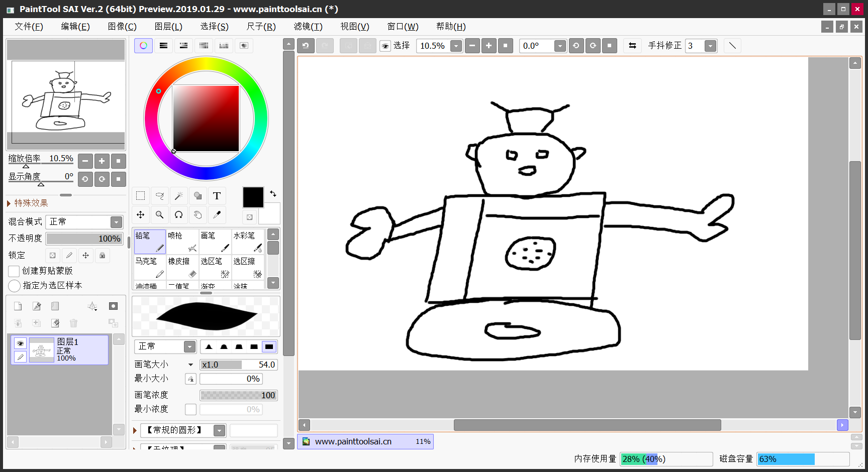
Task: Click the straight line drawing mode icon
Action: [732, 46]
